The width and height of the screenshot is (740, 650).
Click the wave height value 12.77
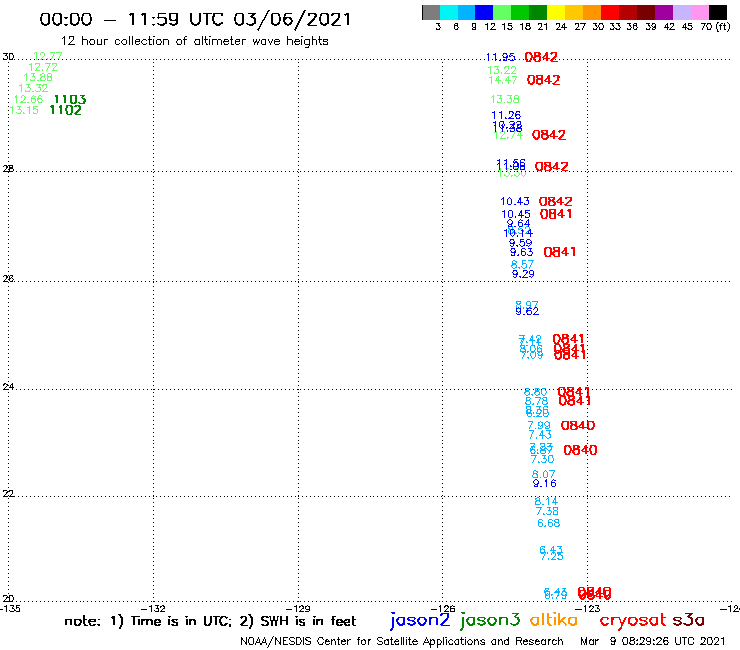coord(48,57)
